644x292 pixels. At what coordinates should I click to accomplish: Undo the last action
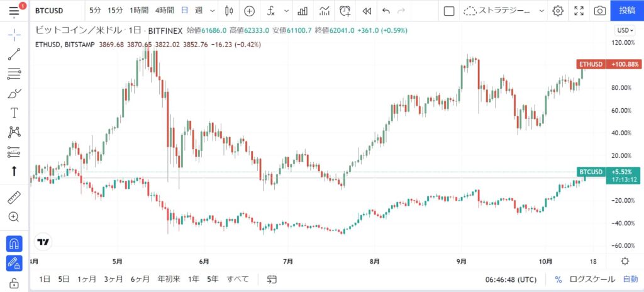pyautogui.click(x=386, y=11)
